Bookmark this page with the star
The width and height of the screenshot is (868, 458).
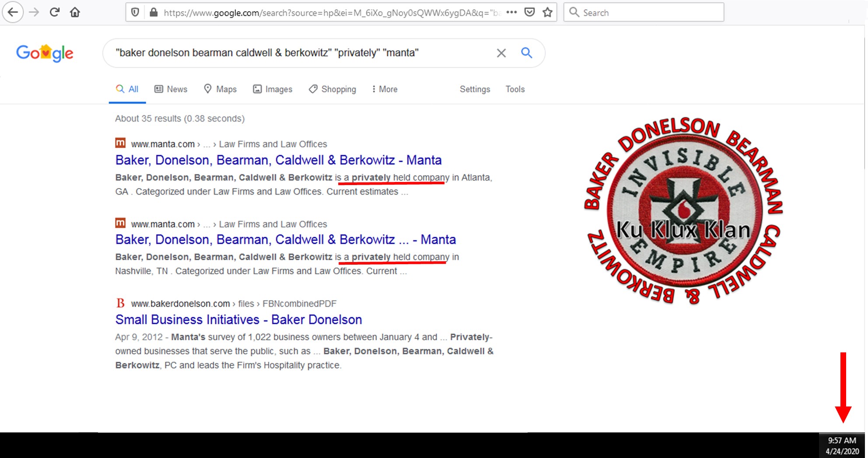(x=547, y=12)
